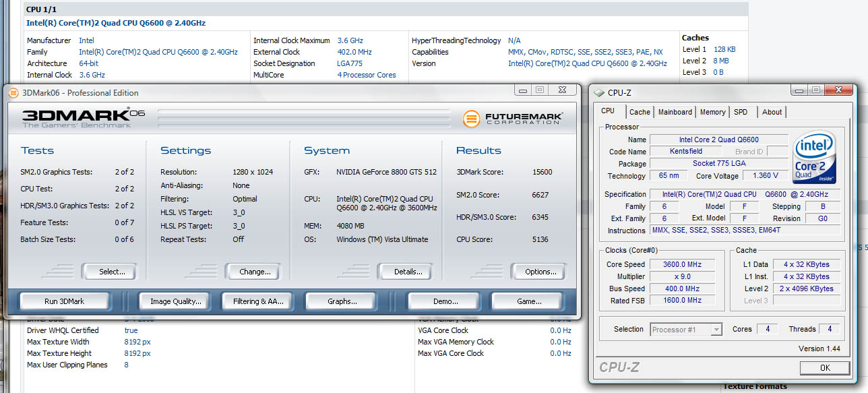Click the Technology 65 nm field

pyautogui.click(x=669, y=176)
